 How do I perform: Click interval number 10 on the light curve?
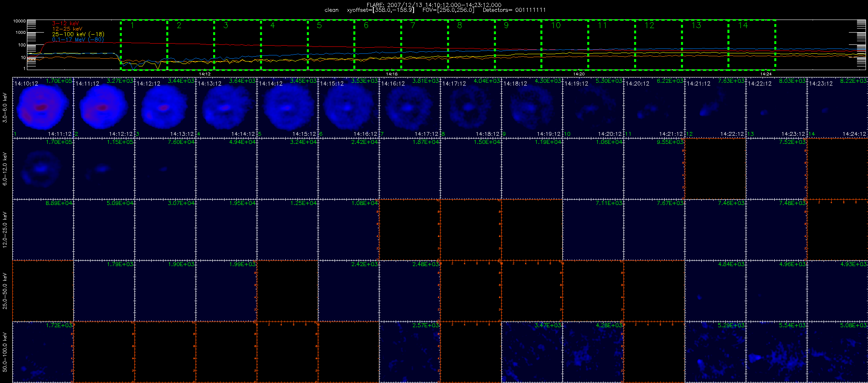556,25
